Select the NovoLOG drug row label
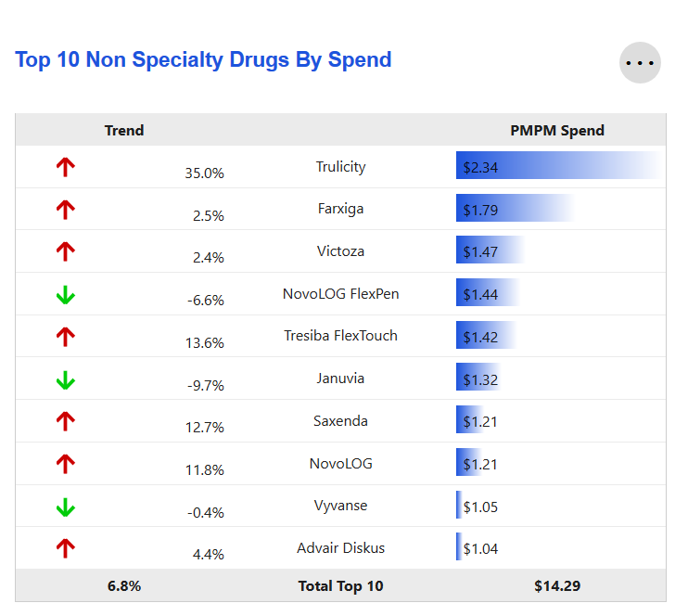This screenshot has height=616, width=688. pos(340,463)
